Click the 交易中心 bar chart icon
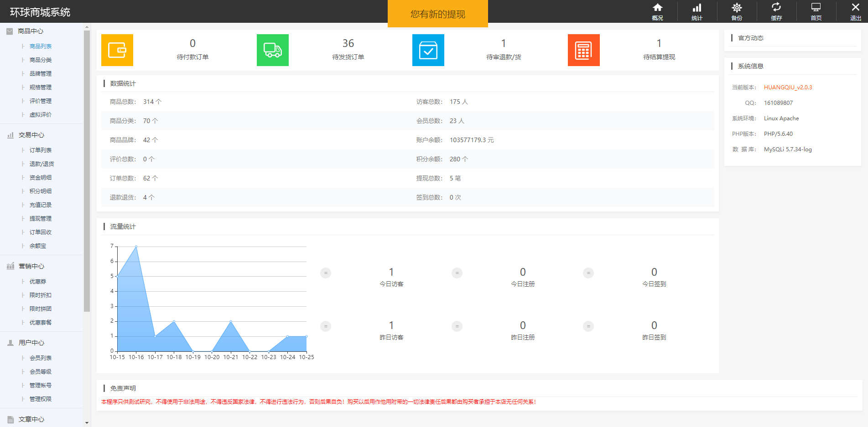 click(10, 135)
